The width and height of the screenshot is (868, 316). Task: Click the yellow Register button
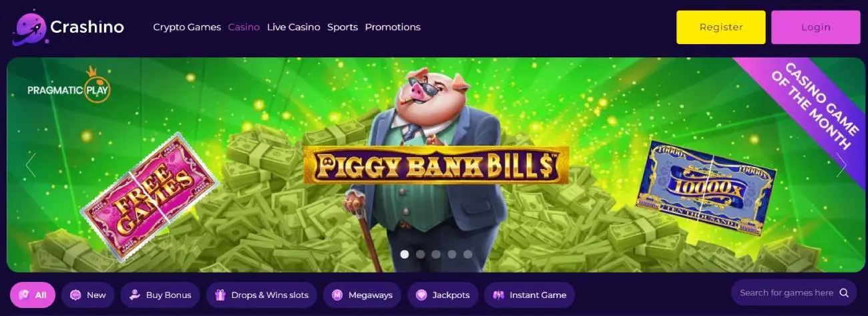721,27
